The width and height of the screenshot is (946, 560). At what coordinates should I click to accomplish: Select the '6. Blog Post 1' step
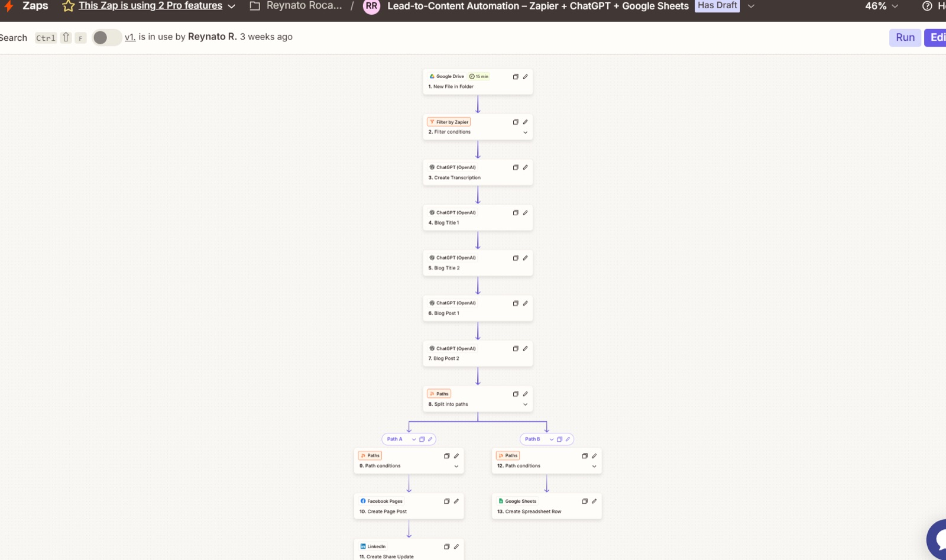[x=478, y=308]
